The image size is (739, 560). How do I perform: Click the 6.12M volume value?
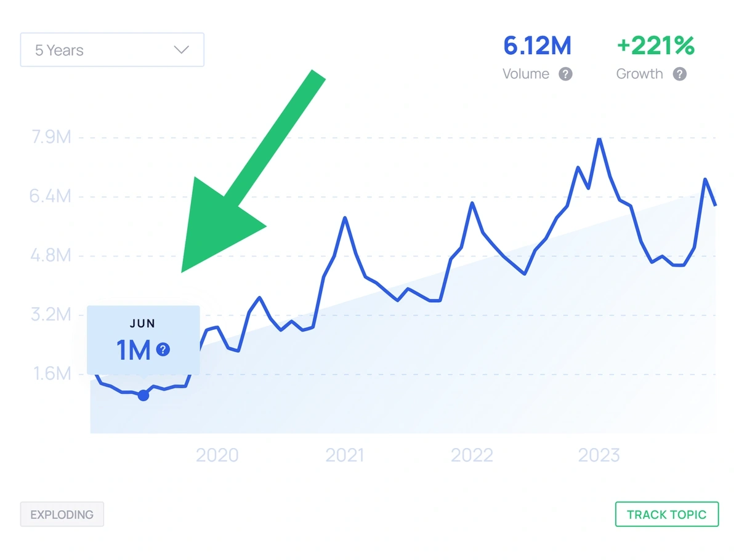tap(538, 46)
